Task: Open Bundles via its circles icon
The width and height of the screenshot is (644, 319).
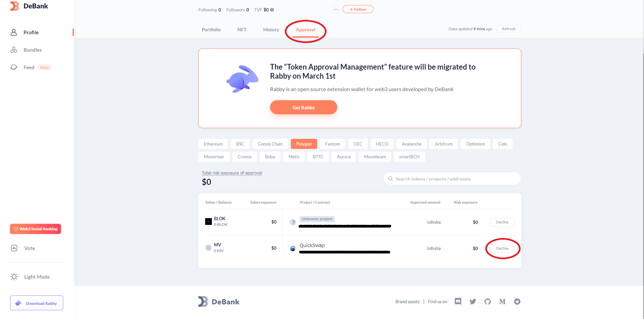Action: pos(14,50)
